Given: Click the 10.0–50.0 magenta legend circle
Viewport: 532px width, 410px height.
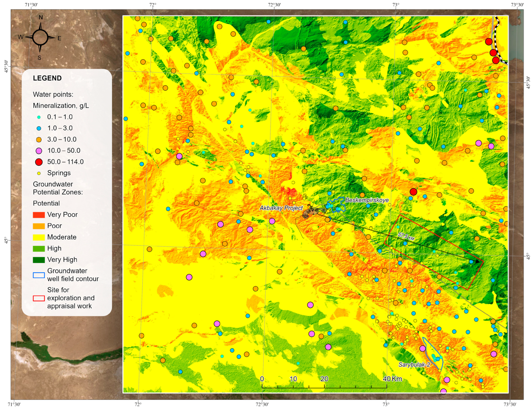Looking at the screenshot, I should click(x=39, y=151).
